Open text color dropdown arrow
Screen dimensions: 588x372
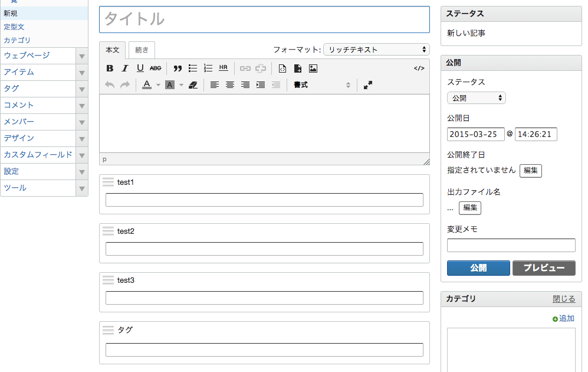pos(158,85)
